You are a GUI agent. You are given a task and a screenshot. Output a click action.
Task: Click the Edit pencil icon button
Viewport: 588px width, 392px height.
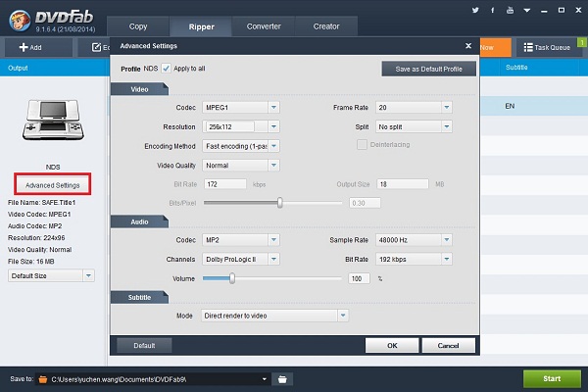[x=96, y=47]
